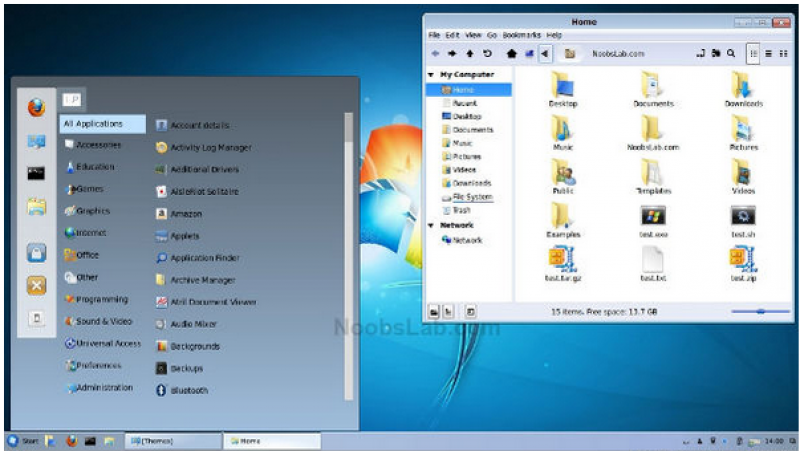The image size is (800, 451).
Task: Click the start menu applications scrollbar
Action: click(349, 256)
